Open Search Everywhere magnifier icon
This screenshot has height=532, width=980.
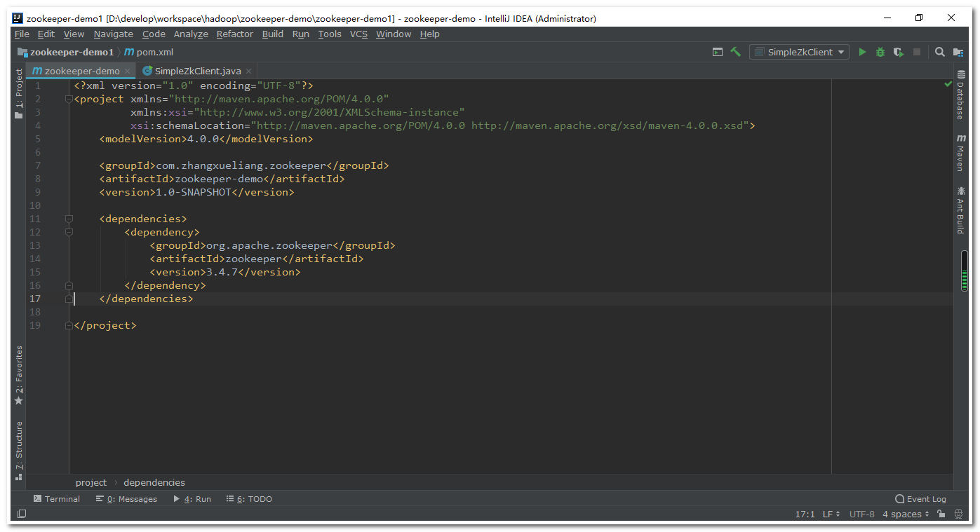[x=940, y=52]
